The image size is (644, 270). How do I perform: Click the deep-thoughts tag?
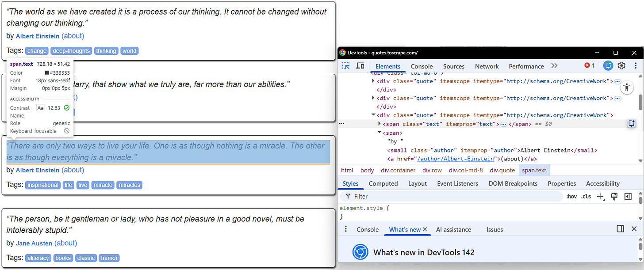[x=71, y=51]
